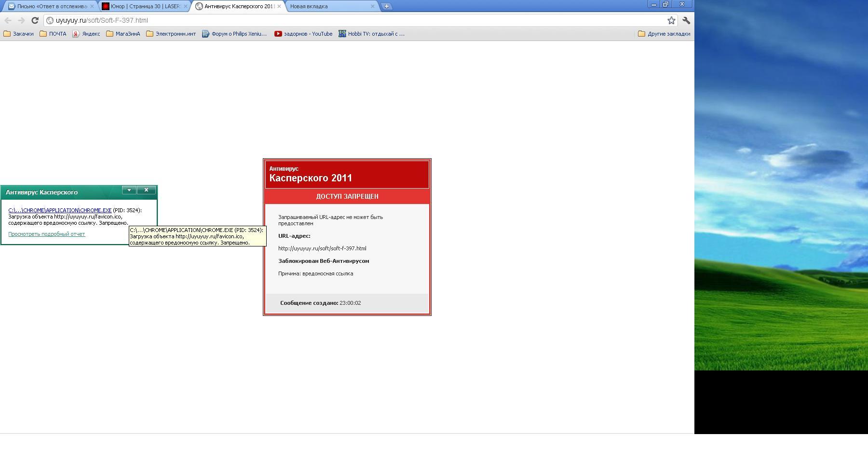
Task: Open 'Электронн.инт' bookmarks folder
Action: 171,34
